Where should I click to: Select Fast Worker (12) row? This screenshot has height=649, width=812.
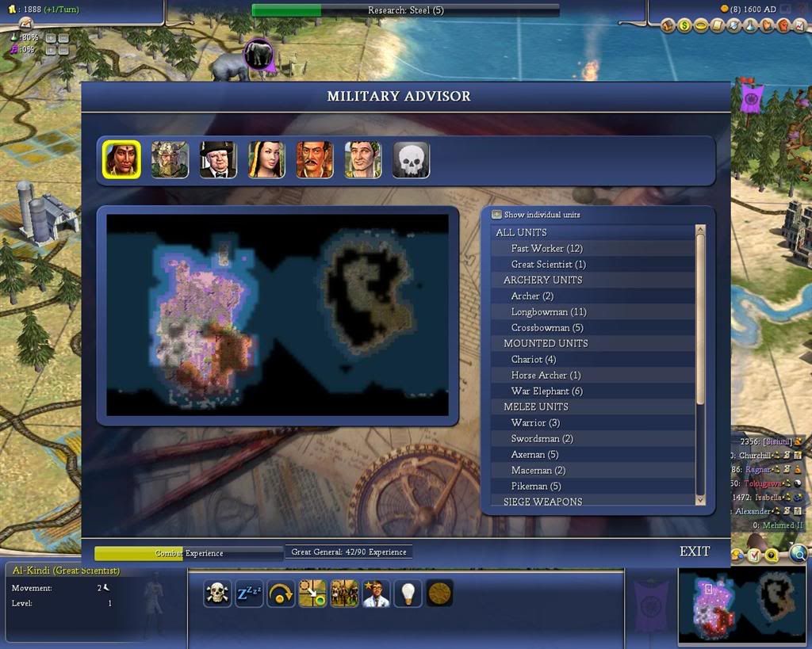593,248
